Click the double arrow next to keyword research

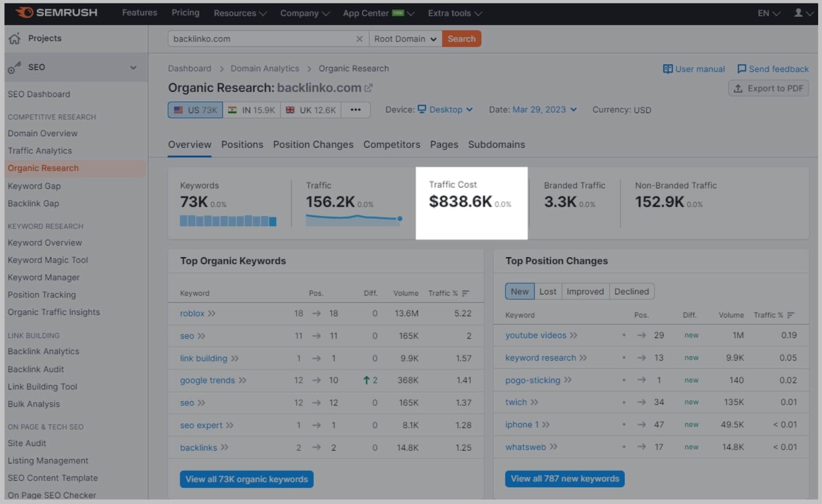(583, 358)
